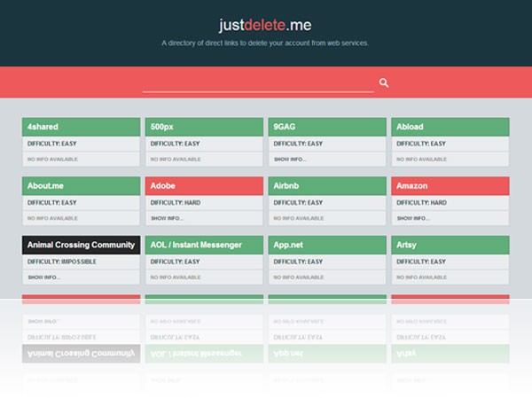
Task: Click Difficulty: Impossible under Animal Crossing
Action: pos(62,261)
